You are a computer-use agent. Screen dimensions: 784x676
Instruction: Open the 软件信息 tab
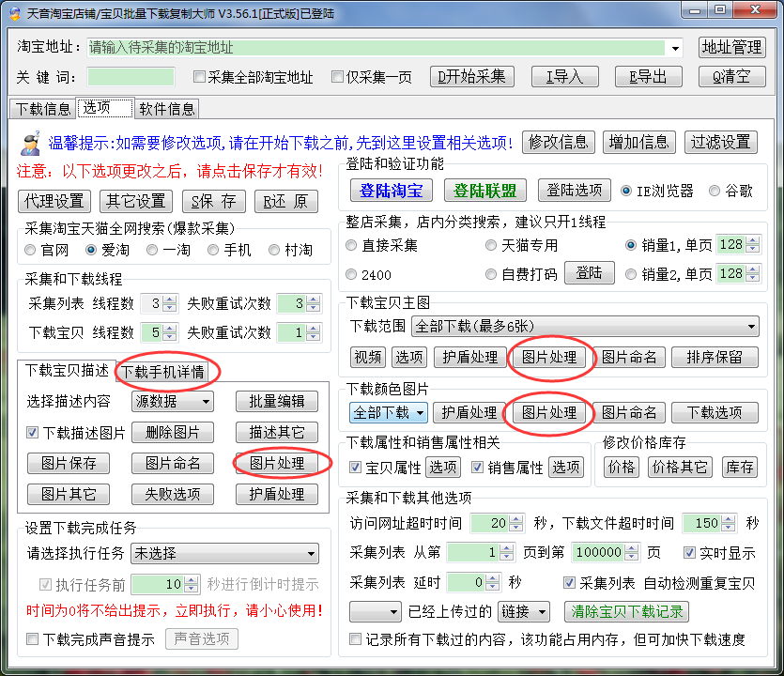tap(167, 109)
